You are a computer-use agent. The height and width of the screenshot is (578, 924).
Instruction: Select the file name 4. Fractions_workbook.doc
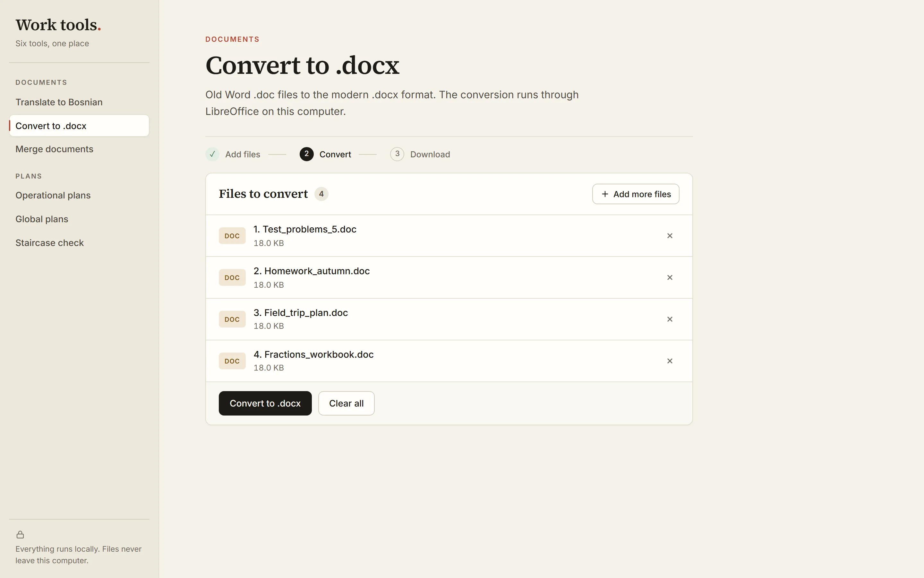point(313,355)
